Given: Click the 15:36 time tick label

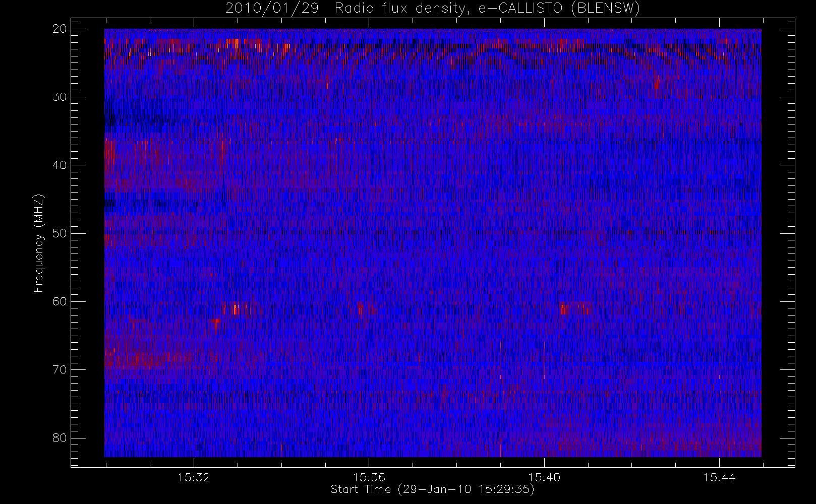Looking at the screenshot, I should pos(369,477).
